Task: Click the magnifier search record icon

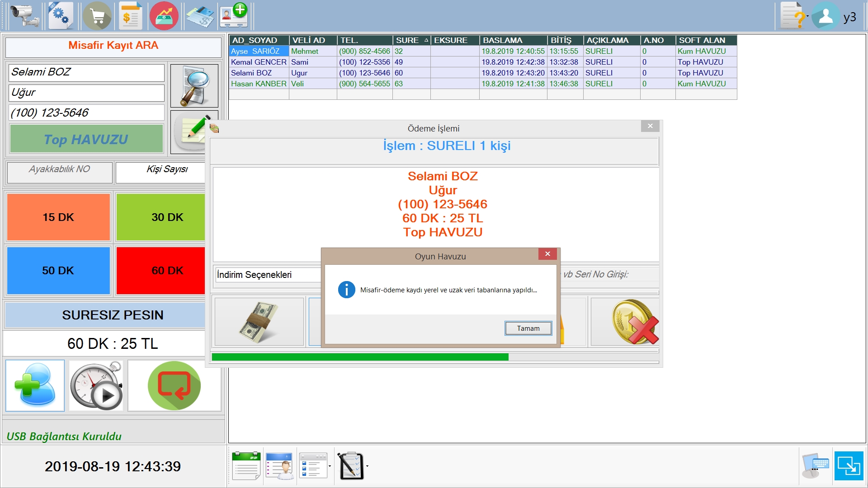Action: [194, 85]
